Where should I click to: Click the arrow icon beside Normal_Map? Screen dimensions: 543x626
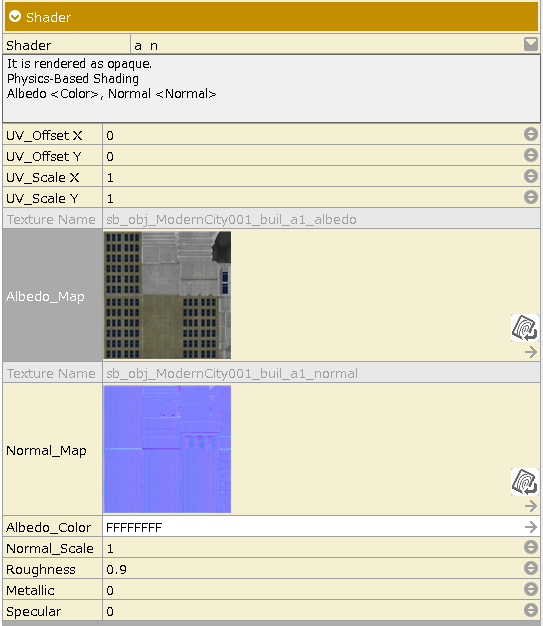pos(531,506)
